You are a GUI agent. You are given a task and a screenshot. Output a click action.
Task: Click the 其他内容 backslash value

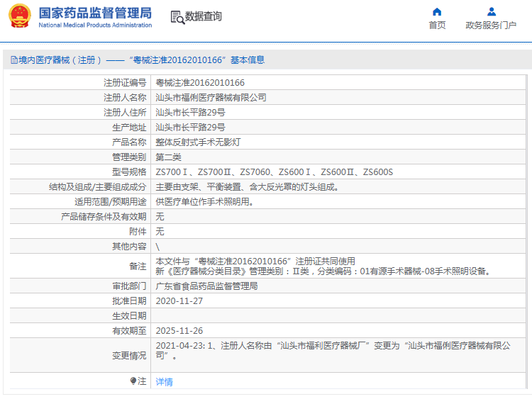pyautogui.click(x=157, y=247)
